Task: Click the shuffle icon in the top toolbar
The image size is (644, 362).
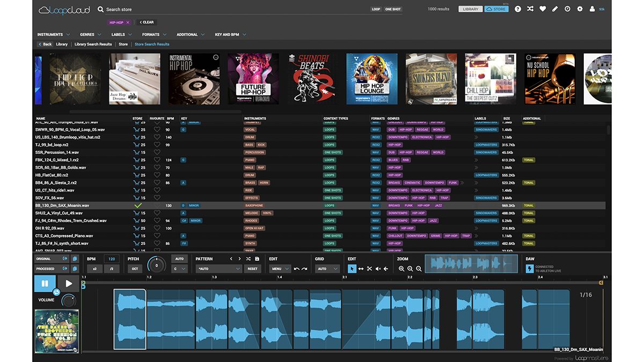Action: [x=530, y=9]
